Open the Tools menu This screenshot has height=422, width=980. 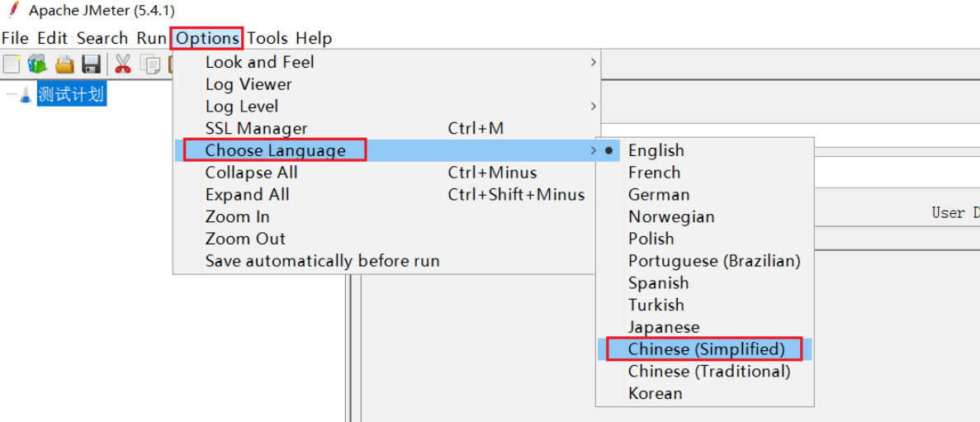267,38
